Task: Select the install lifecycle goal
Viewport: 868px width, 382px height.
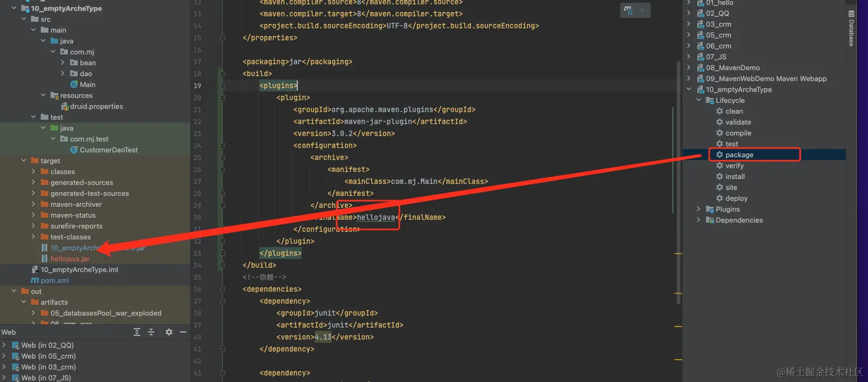Action: (x=735, y=177)
